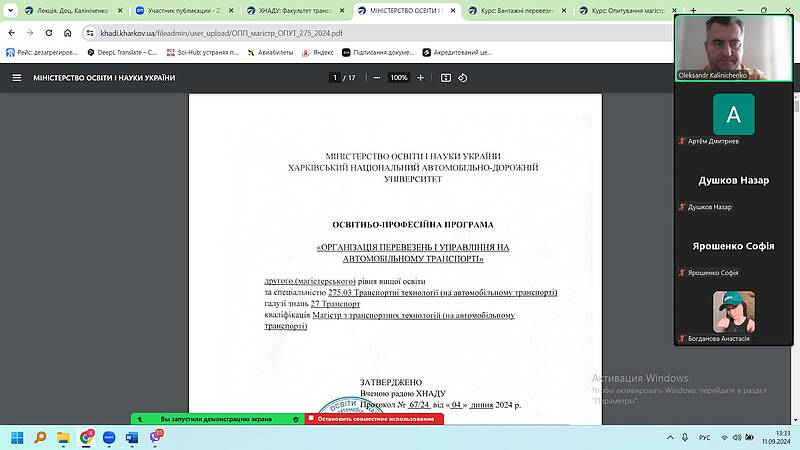
Task: Click muted mic icon beside Душков Назар label
Action: pos(682,207)
